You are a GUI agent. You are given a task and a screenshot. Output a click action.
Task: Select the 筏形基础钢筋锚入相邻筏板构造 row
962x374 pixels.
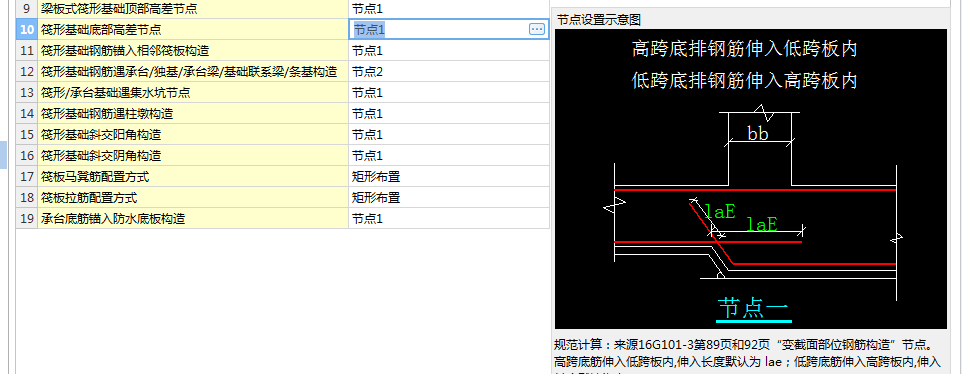(193, 50)
